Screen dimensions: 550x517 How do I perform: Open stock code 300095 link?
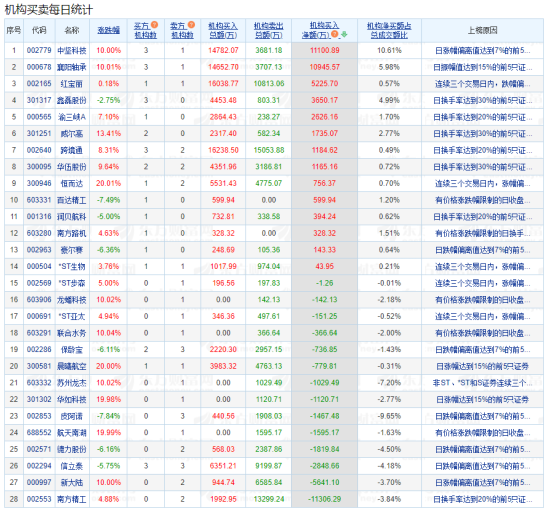[39, 167]
